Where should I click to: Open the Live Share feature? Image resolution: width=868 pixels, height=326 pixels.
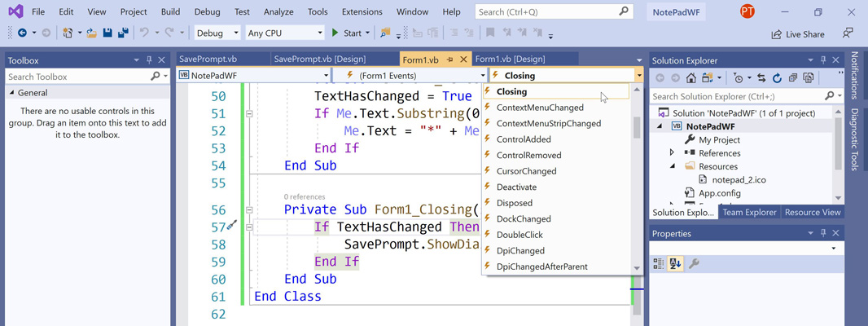[x=797, y=34]
